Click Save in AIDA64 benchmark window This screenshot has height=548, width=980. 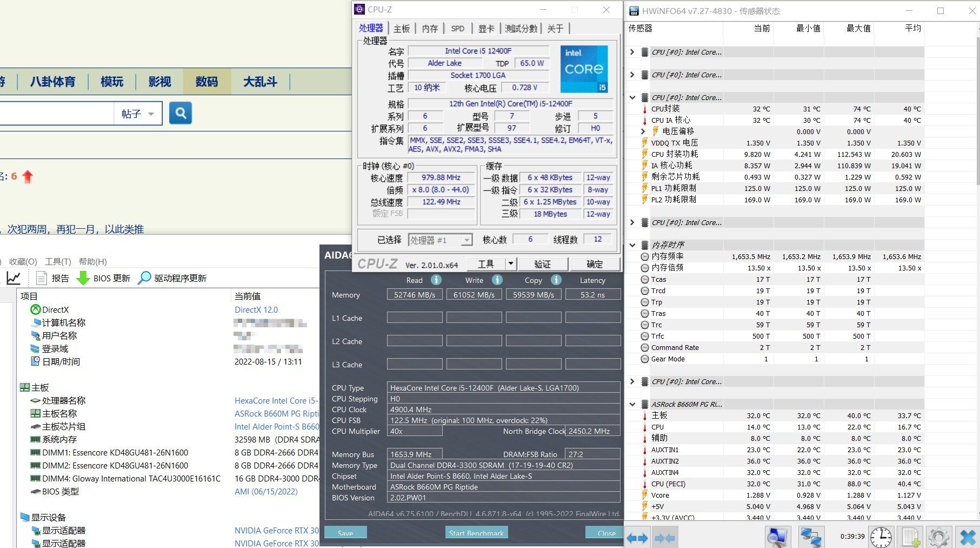345,532
